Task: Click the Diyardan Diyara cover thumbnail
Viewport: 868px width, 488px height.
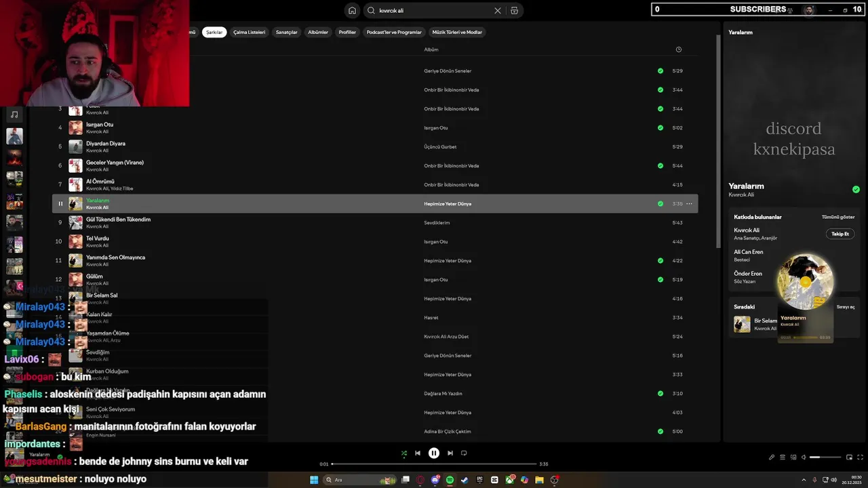Action: [75, 146]
